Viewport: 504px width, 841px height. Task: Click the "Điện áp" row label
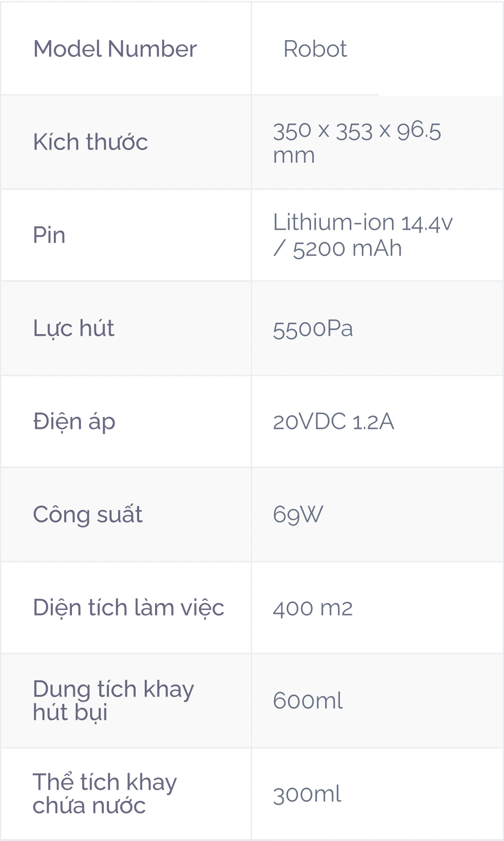coord(74,422)
